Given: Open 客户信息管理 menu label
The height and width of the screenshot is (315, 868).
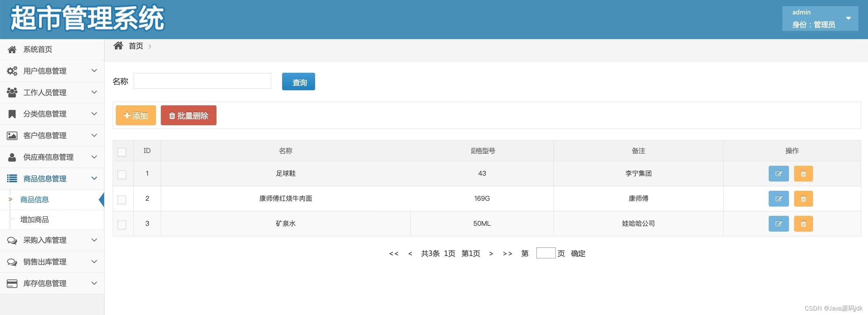Looking at the screenshot, I should [x=45, y=136].
